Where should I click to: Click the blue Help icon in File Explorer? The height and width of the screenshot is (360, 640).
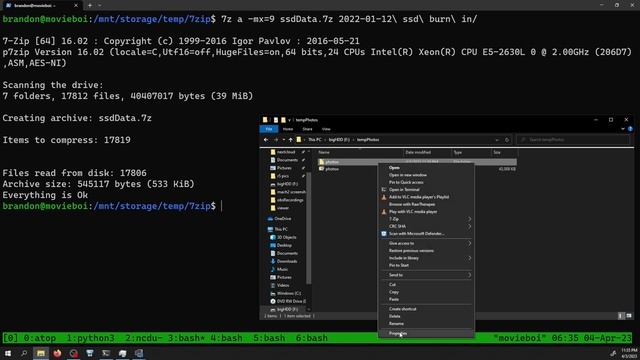[630, 129]
